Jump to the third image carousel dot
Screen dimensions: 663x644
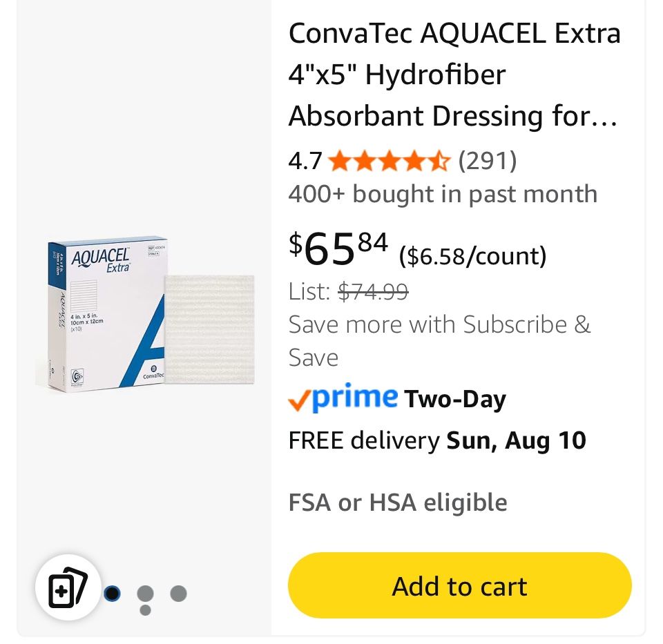point(178,593)
